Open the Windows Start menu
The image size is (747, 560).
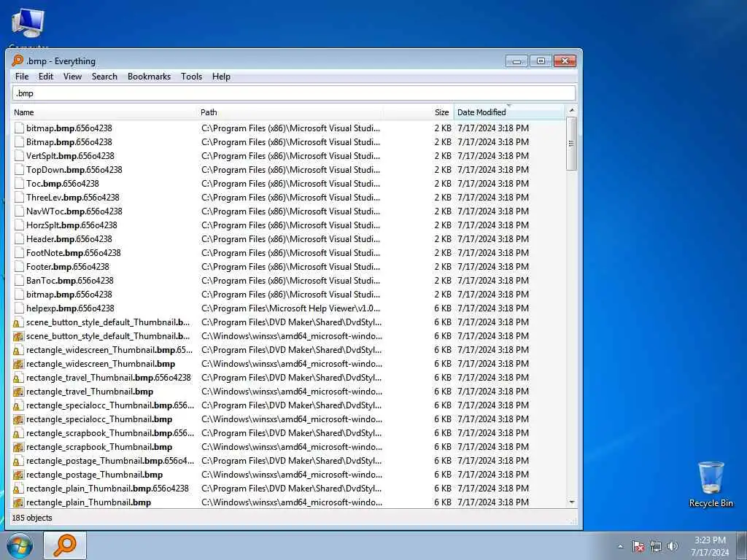[20, 545]
